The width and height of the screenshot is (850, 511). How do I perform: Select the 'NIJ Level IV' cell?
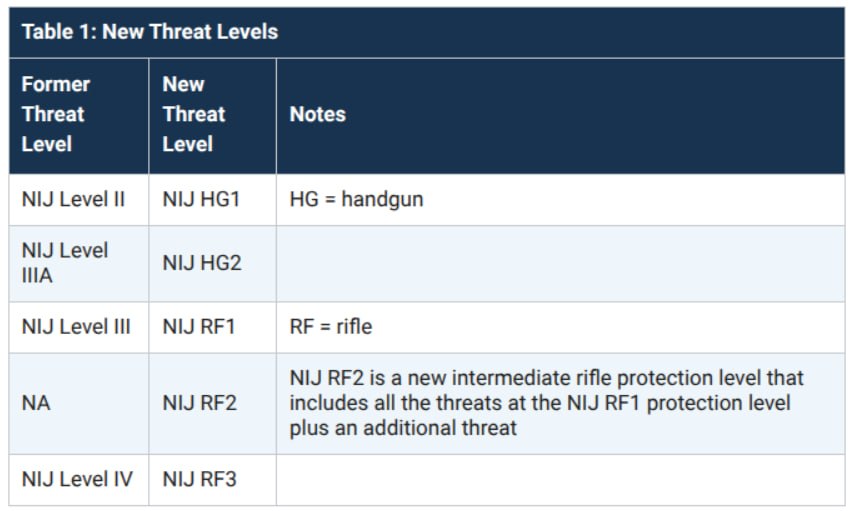(x=79, y=480)
